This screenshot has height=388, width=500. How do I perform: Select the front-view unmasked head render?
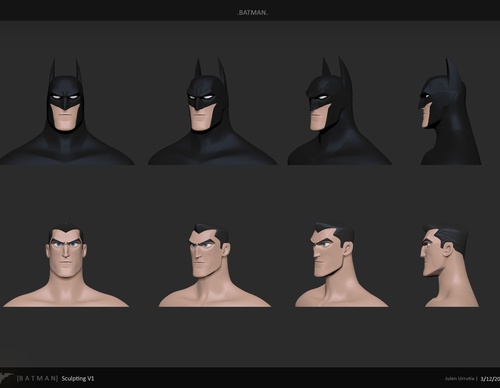(66, 265)
